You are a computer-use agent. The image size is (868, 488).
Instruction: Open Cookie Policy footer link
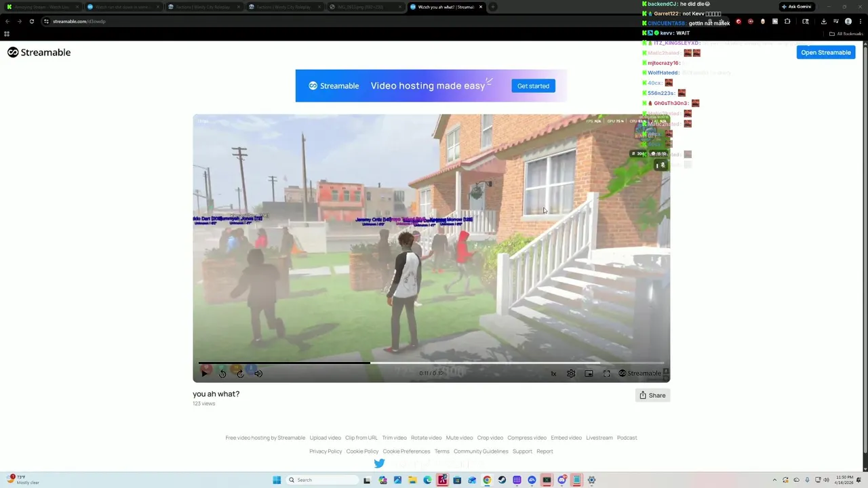[362, 451]
